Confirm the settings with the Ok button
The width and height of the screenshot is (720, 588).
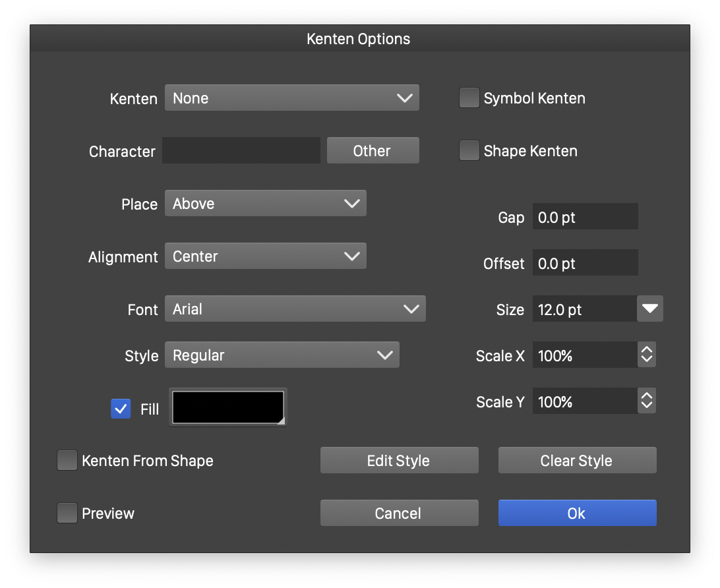point(577,514)
